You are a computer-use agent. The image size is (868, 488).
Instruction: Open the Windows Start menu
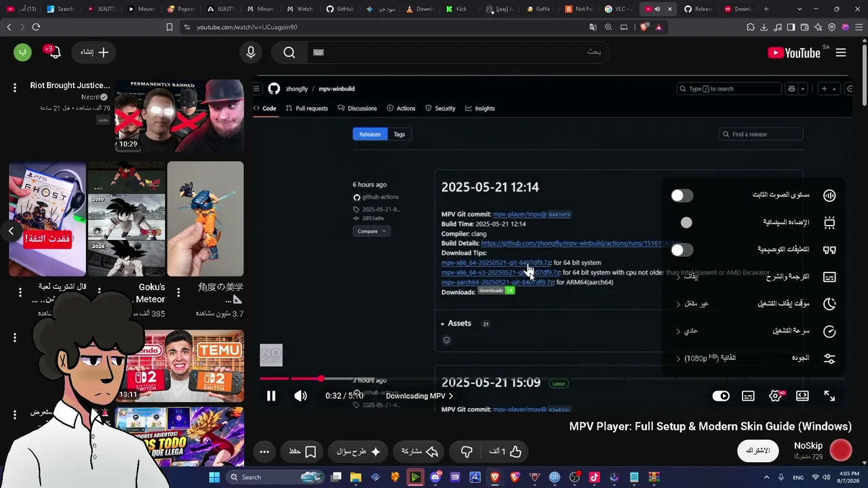coord(214,477)
